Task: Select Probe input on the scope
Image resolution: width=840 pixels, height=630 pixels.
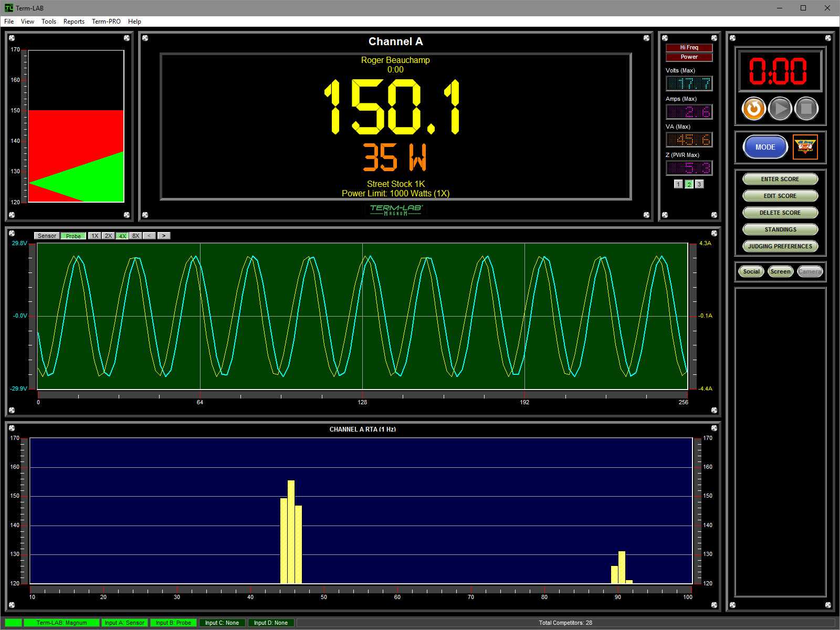Action: pyautogui.click(x=73, y=236)
